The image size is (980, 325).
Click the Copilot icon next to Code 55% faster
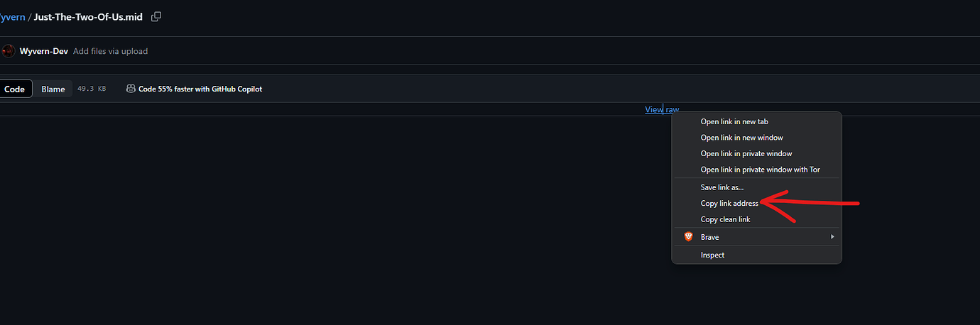tap(131, 89)
